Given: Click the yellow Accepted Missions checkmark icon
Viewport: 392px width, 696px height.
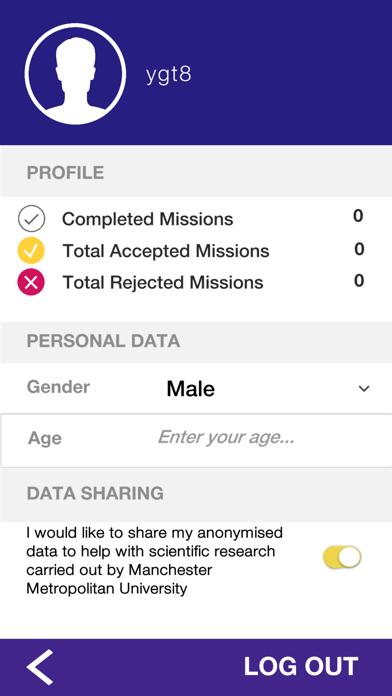Looking at the screenshot, I should click(x=31, y=251).
